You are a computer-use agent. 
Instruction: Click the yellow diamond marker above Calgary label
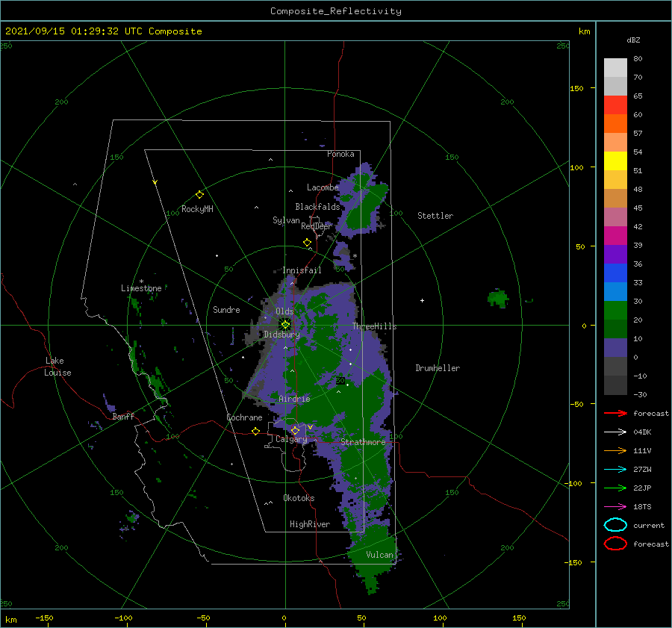(295, 430)
